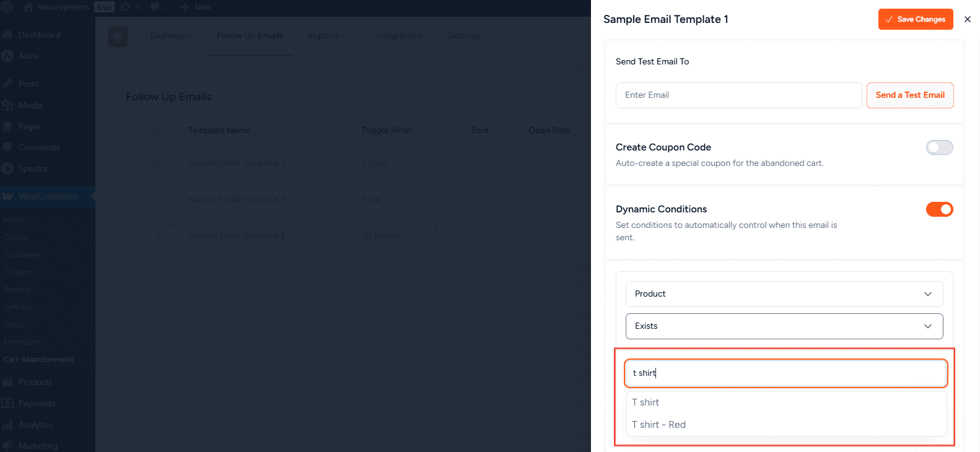Click the Comments bubble icon in sidebar
Screen dimensions: 980x452
(7, 147)
